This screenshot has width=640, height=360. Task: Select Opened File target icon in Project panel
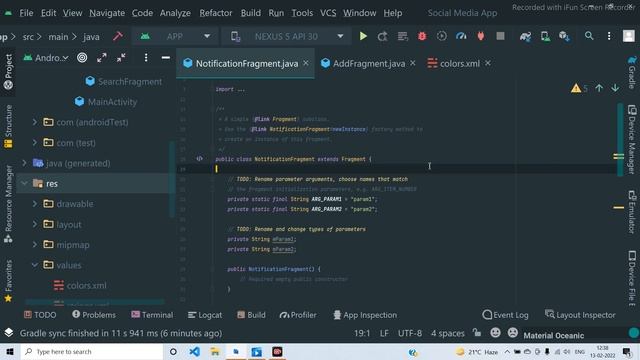click(x=82, y=58)
